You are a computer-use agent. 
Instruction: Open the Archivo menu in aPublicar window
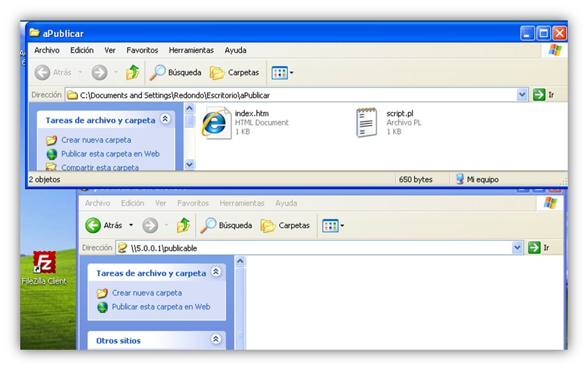47,50
